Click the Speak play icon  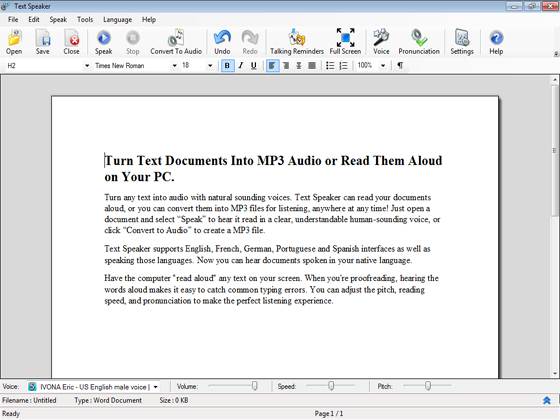tap(104, 38)
